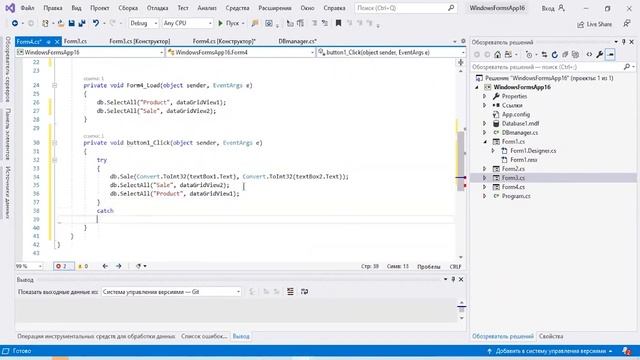This screenshot has width=640, height=360.
Task: Click the Home icon in Solution Explorer
Action: 497,54
